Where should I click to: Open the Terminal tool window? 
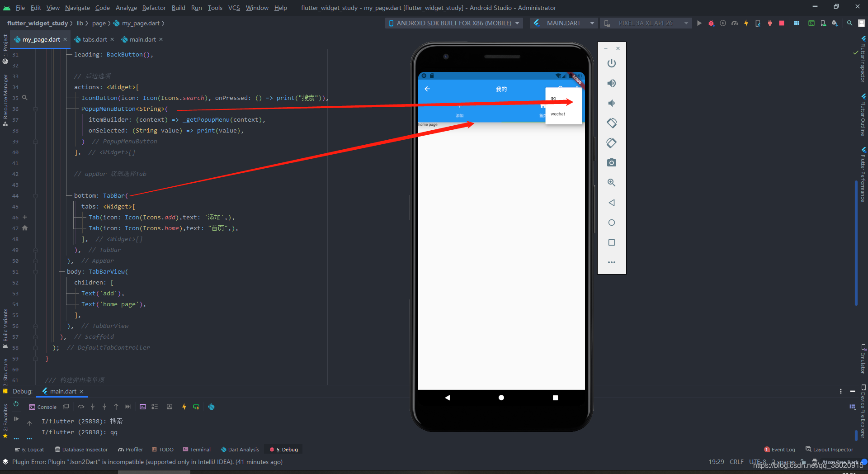pyautogui.click(x=197, y=450)
